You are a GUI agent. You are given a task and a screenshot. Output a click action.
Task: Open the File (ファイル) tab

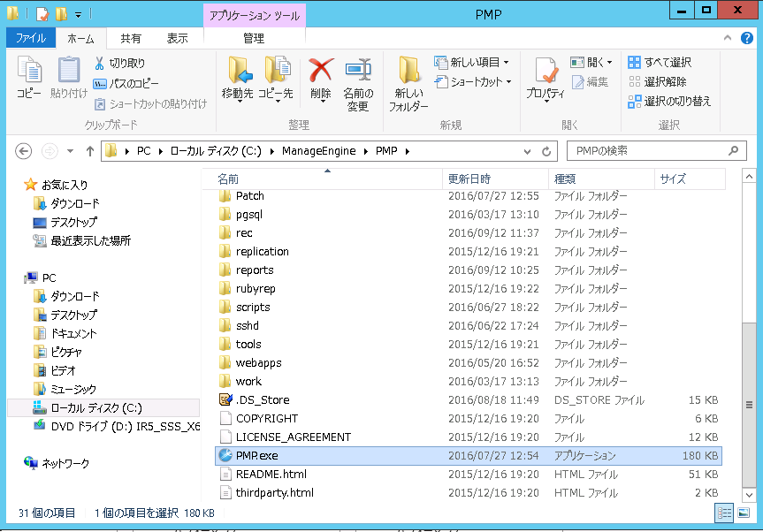coord(31,38)
